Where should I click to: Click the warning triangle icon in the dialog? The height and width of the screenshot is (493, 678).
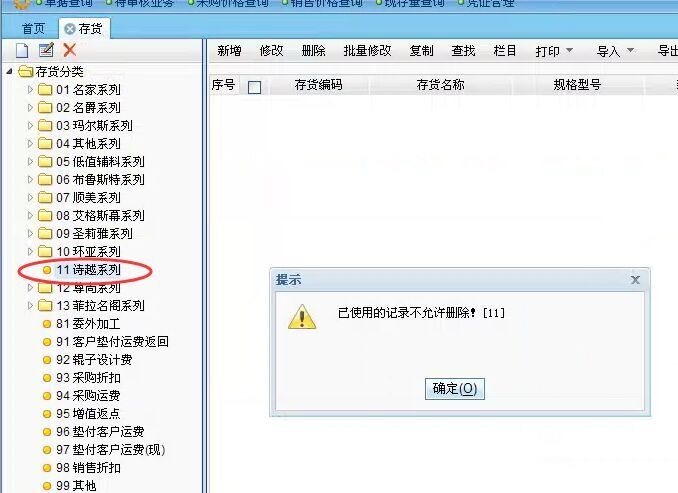click(x=302, y=317)
